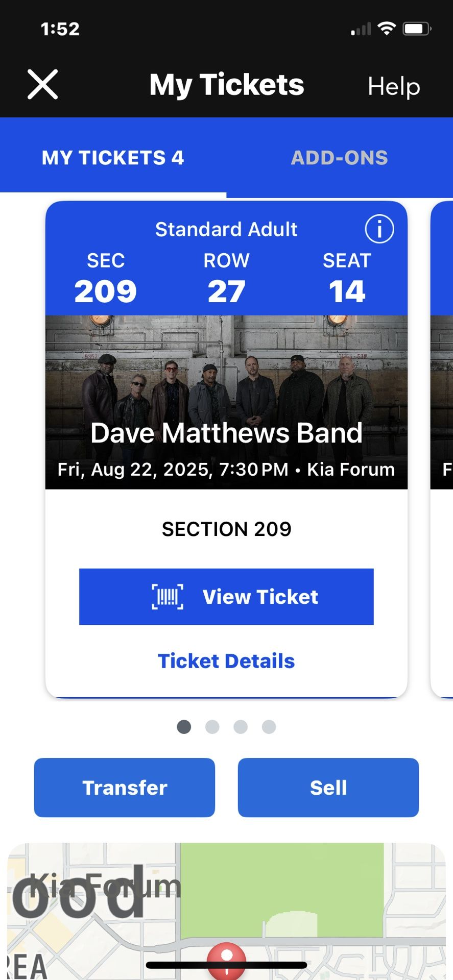
Task: Close the My Tickets screen
Action: coord(42,84)
